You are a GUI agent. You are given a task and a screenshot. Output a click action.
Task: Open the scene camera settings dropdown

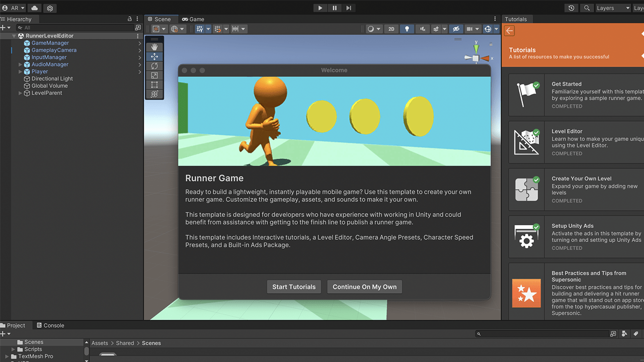point(472,29)
